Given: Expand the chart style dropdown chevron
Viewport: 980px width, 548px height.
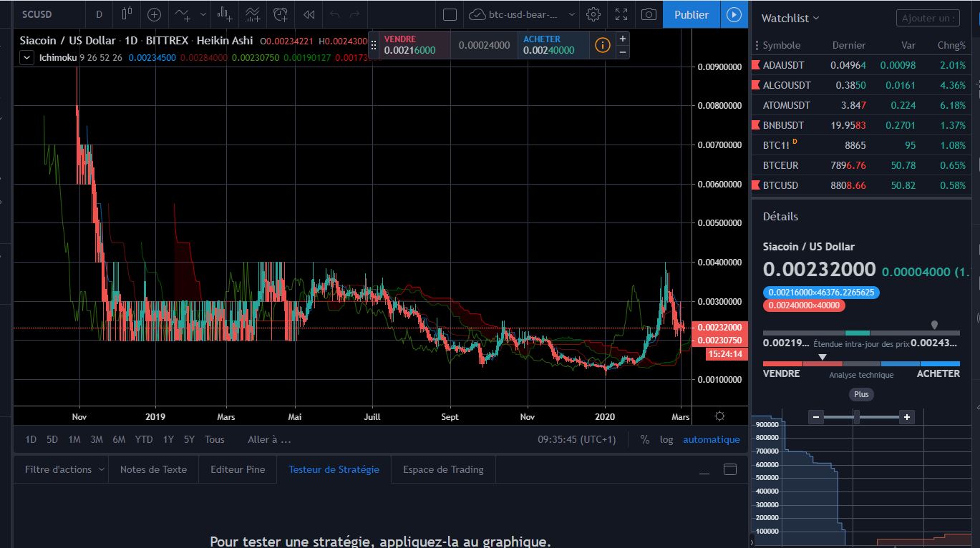Looking at the screenshot, I should 203,14.
